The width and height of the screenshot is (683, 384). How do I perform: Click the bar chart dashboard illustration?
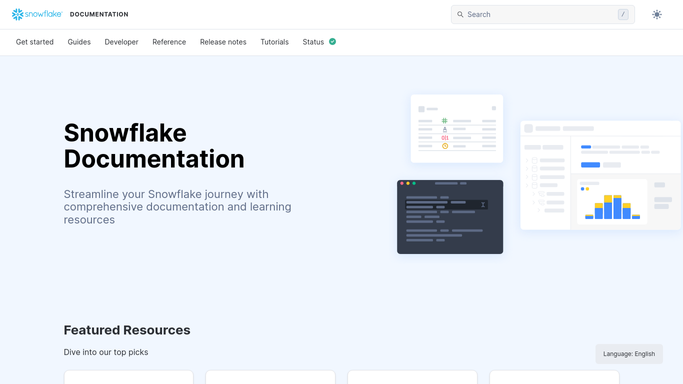[x=601, y=175]
